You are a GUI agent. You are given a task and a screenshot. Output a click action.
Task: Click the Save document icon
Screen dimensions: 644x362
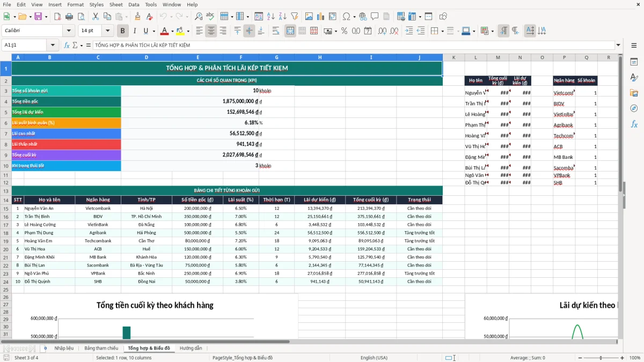38,17
